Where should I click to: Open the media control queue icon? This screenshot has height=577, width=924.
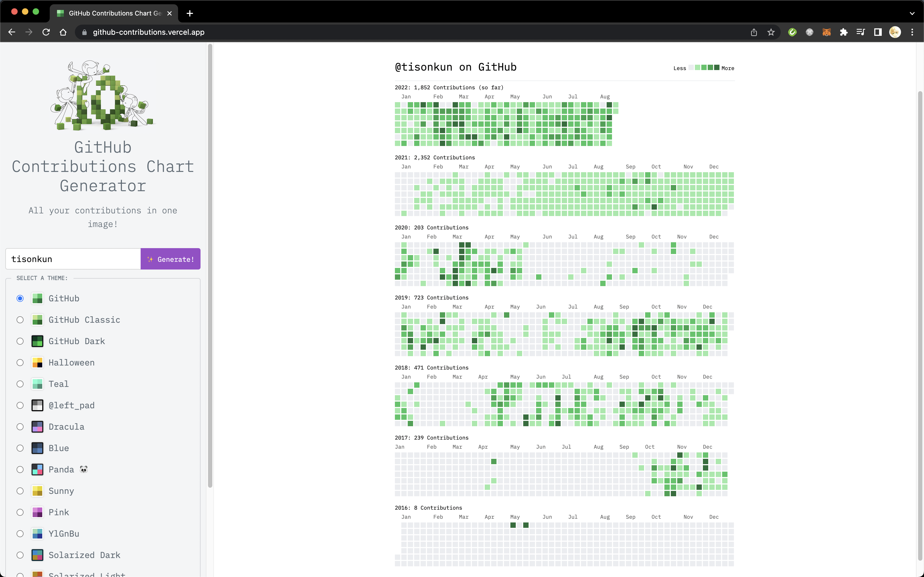tap(861, 32)
